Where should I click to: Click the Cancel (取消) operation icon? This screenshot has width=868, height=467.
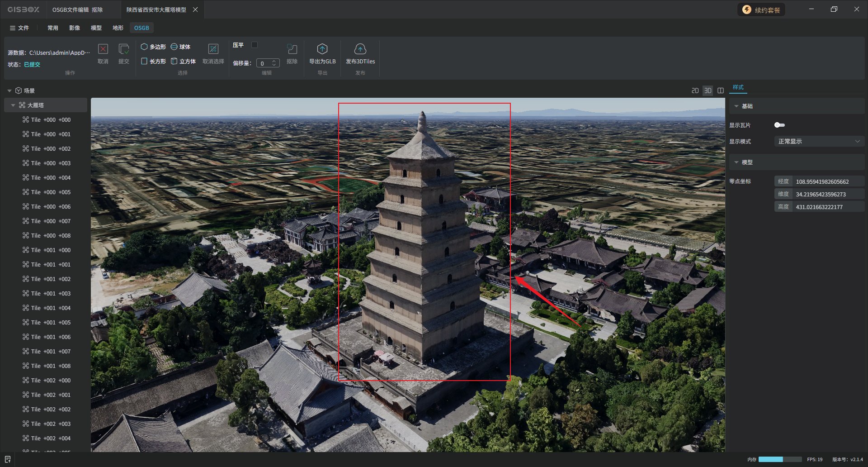click(x=103, y=49)
